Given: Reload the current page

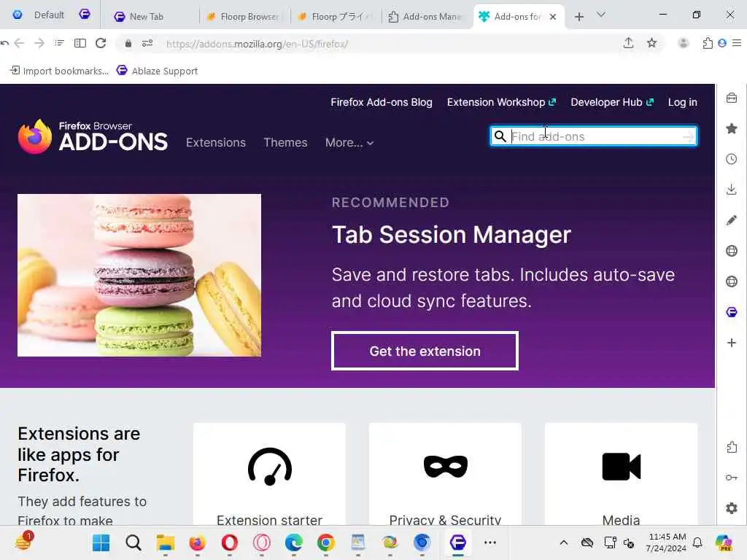Looking at the screenshot, I should 101,43.
